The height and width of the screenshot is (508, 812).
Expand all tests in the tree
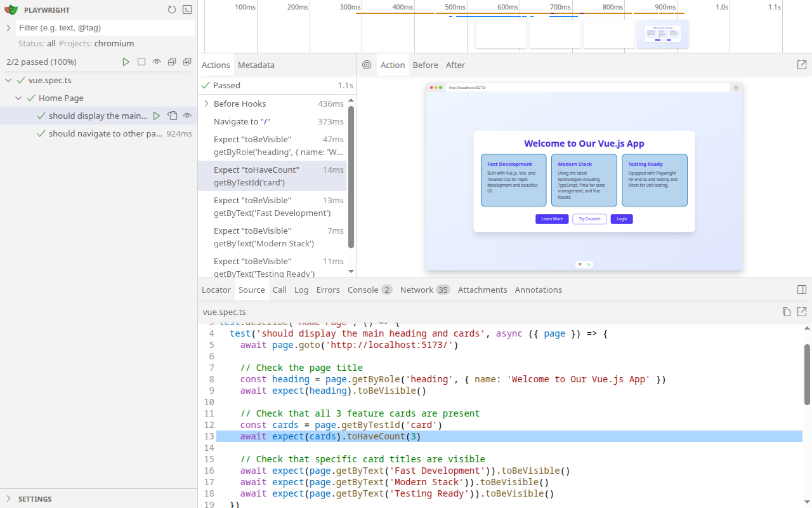pos(187,62)
